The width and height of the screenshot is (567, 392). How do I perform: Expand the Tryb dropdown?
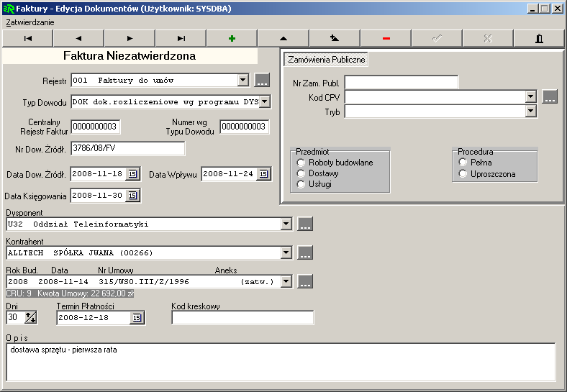pos(530,111)
